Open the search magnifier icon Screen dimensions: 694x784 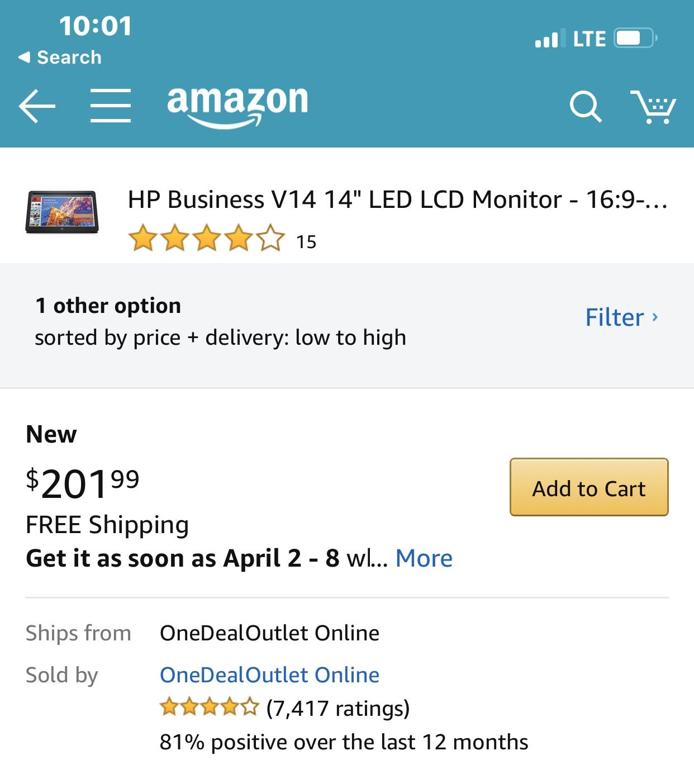(x=584, y=106)
